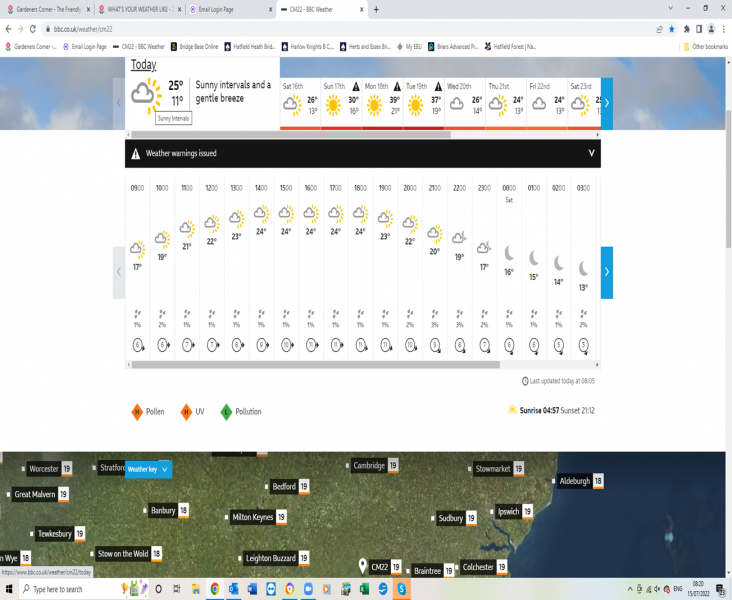732x600 pixels.
Task: Click the address bar showing bbc.co.uk/weather/cm22
Action: click(x=300, y=29)
